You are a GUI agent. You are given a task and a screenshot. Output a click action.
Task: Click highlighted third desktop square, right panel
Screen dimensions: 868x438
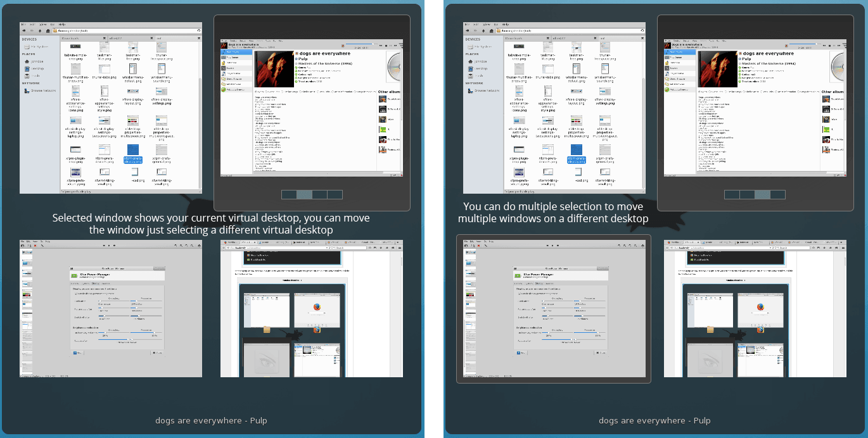coord(763,194)
